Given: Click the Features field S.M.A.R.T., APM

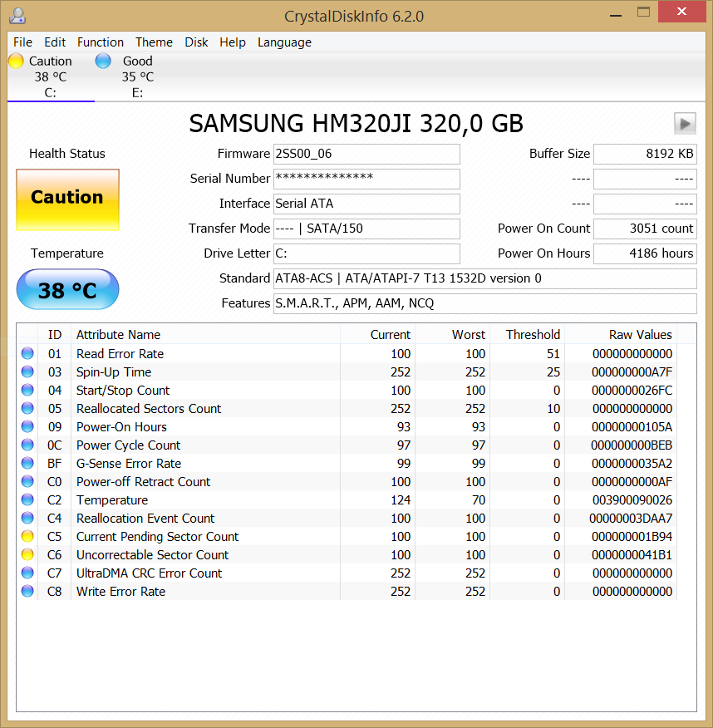Looking at the screenshot, I should pyautogui.click(x=485, y=303).
